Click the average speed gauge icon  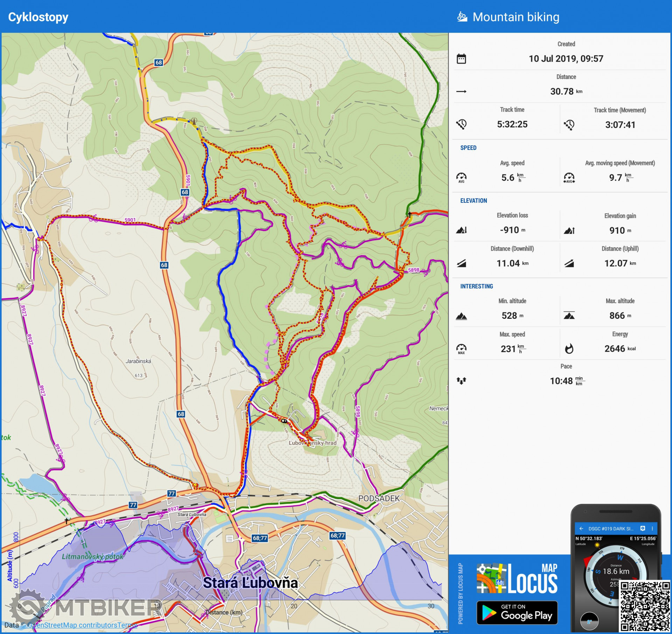(461, 178)
